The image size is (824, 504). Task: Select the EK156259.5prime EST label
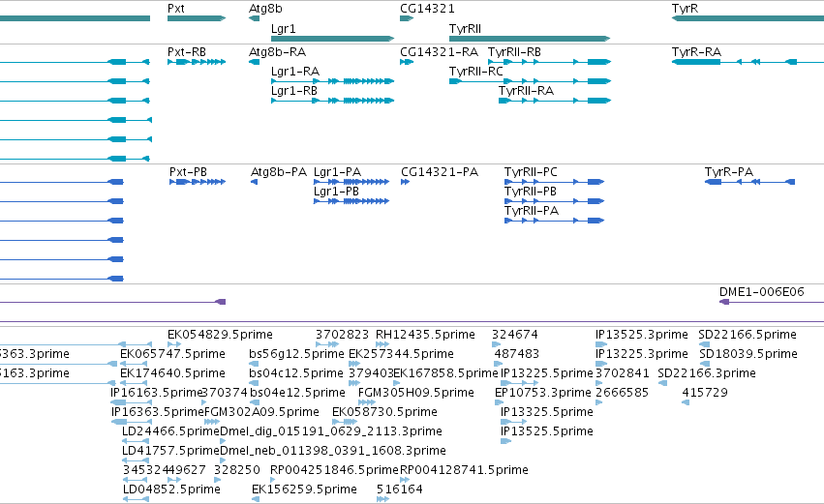304,489
